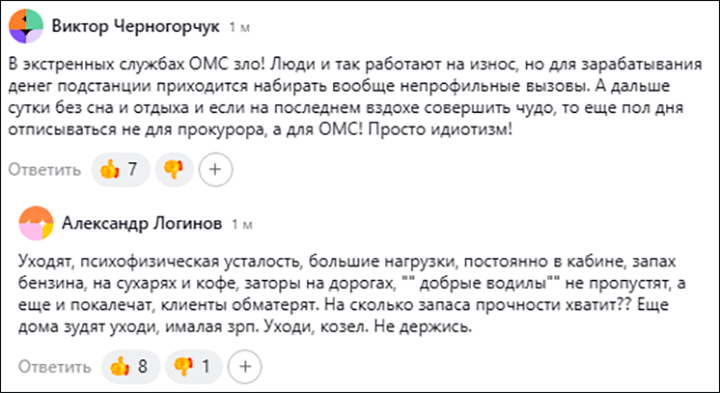Screen dimensions: 720x393
Task: Click the like count 8
Action: 142,367
